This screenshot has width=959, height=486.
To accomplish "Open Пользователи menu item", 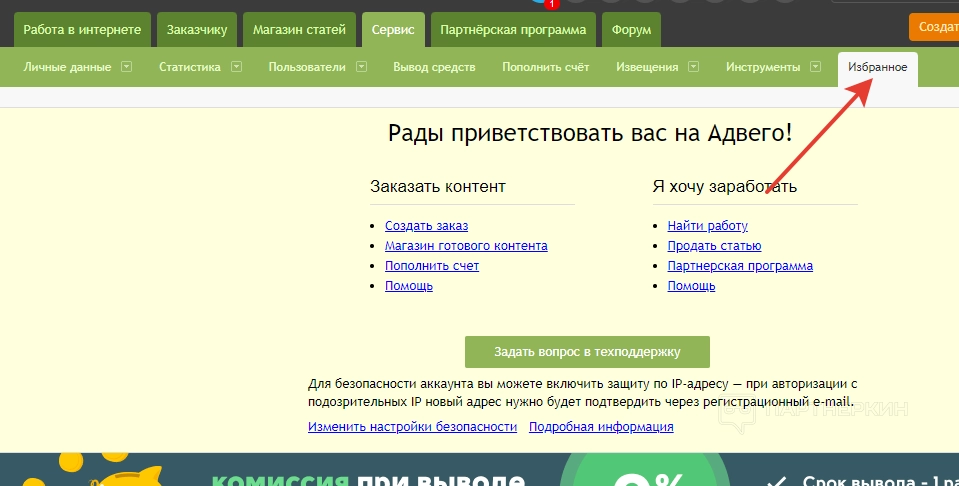I will click(x=307, y=67).
